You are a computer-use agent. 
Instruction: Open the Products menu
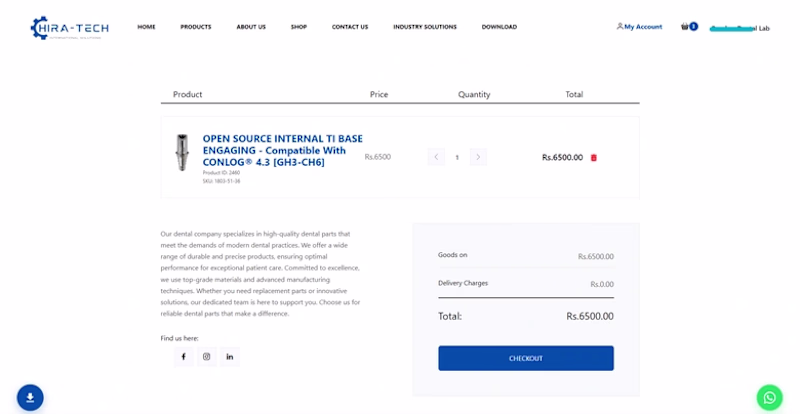pos(196,27)
